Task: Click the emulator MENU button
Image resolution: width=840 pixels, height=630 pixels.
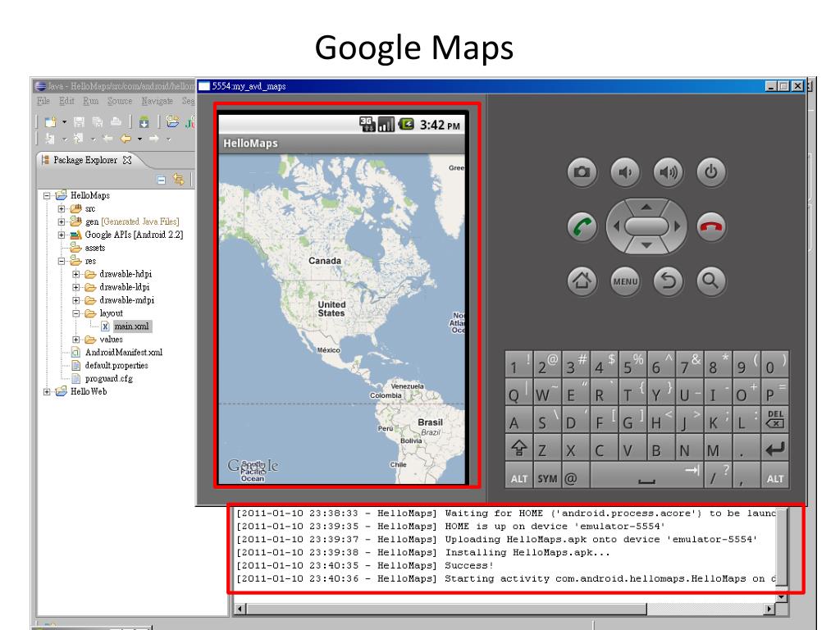Action: coord(625,281)
